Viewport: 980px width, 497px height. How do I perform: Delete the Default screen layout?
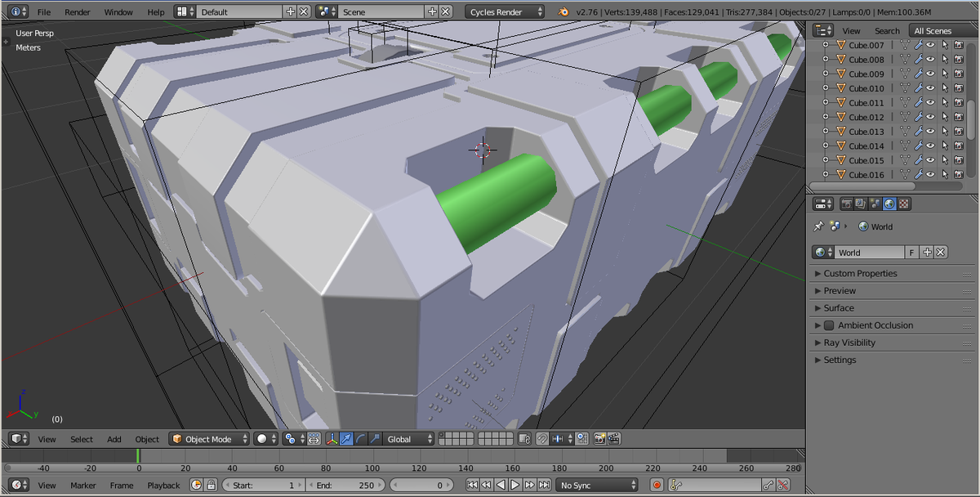[x=304, y=12]
